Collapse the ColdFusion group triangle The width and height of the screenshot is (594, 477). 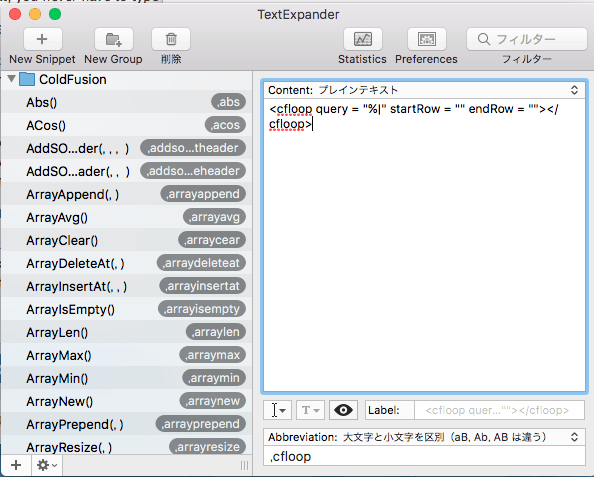click(x=11, y=79)
